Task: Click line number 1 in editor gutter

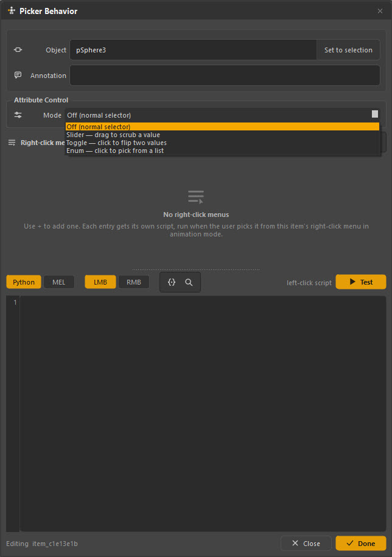Action: pyautogui.click(x=15, y=302)
